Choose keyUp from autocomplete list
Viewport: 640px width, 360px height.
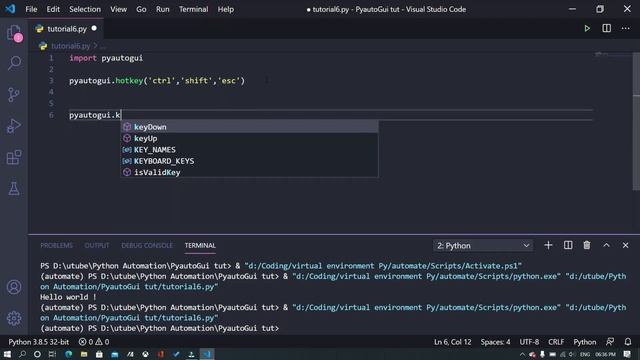(x=249, y=138)
